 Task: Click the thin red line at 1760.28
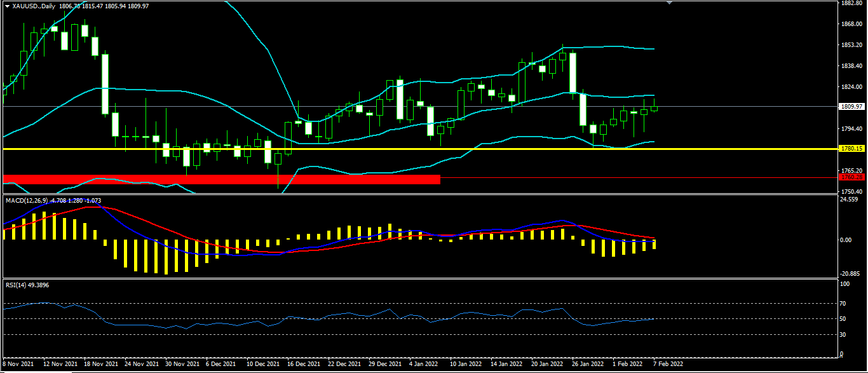coord(635,178)
